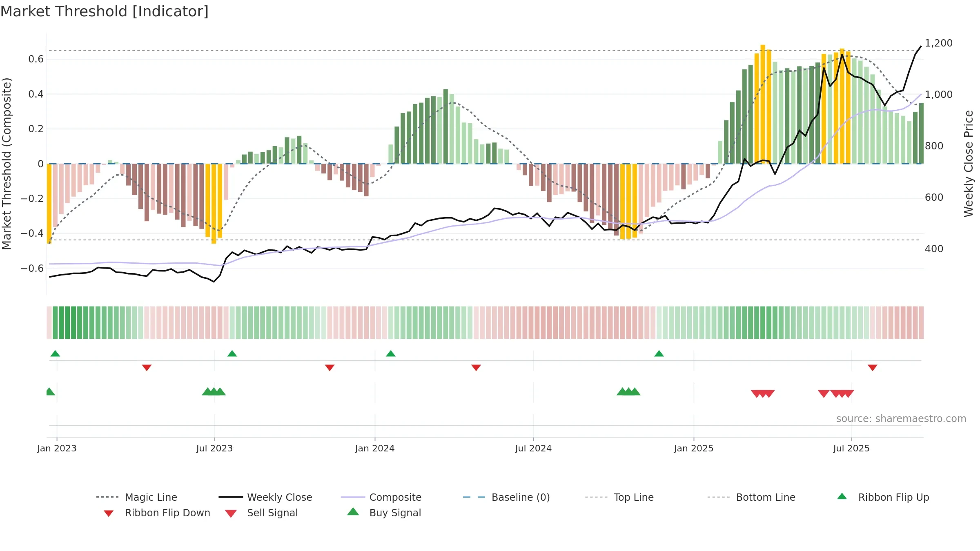Click the 1,000 price axis label
Image resolution: width=980 pixels, height=551 pixels.
[939, 95]
